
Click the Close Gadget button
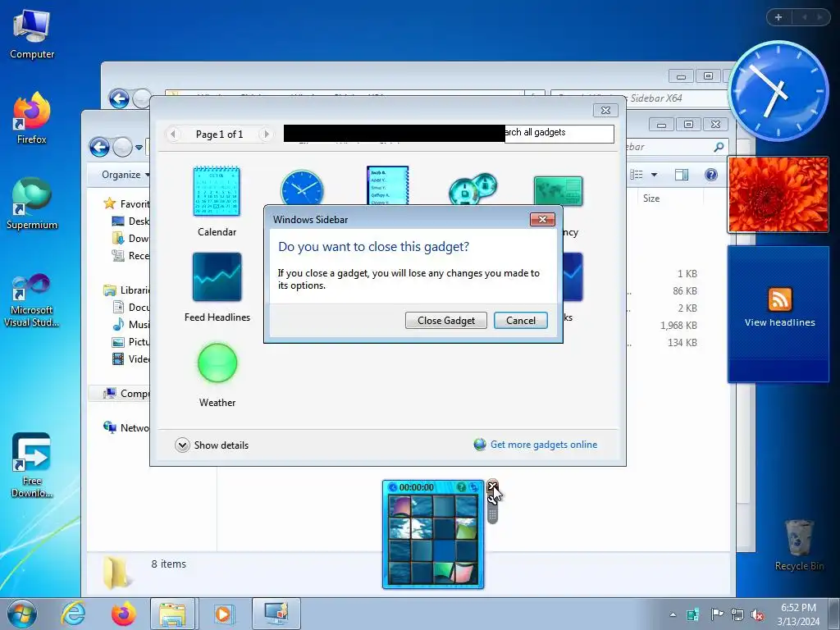point(445,321)
